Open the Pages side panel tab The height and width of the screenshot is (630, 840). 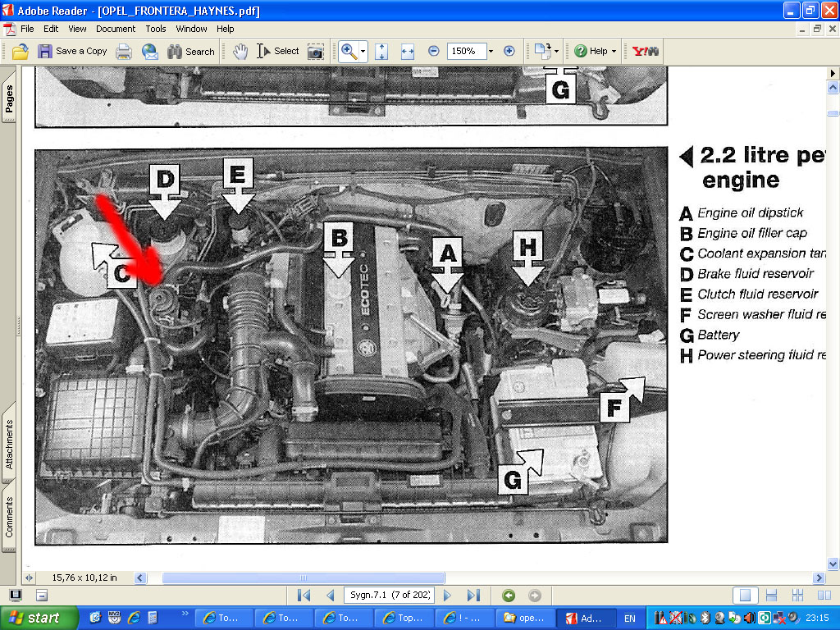click(x=8, y=98)
